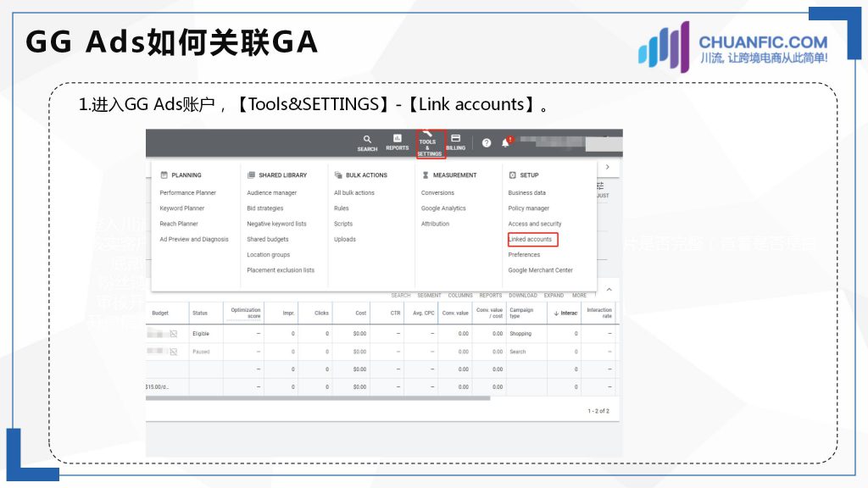
Task: Open the Billing card icon
Action: tap(455, 138)
